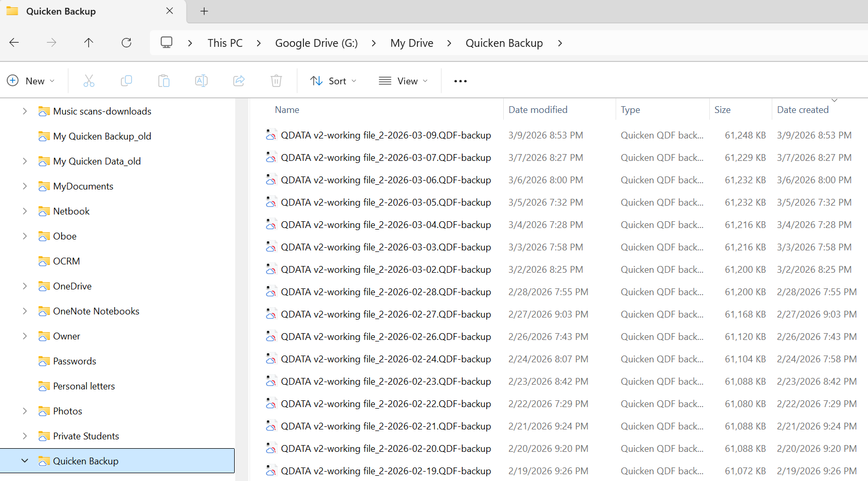Select file QDATA v2-working file_2-2026-02-24.QDF-backup
Screen dimensions: 868x481
click(x=386, y=359)
